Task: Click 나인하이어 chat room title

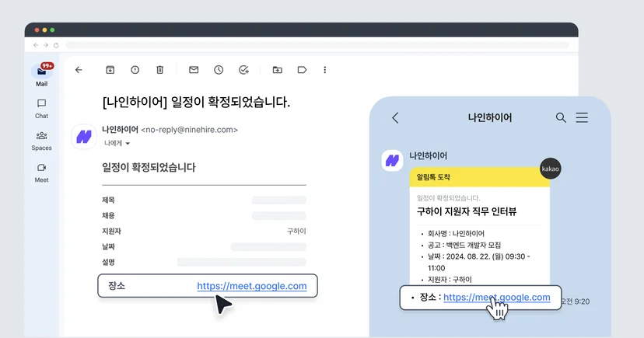Action: click(490, 118)
